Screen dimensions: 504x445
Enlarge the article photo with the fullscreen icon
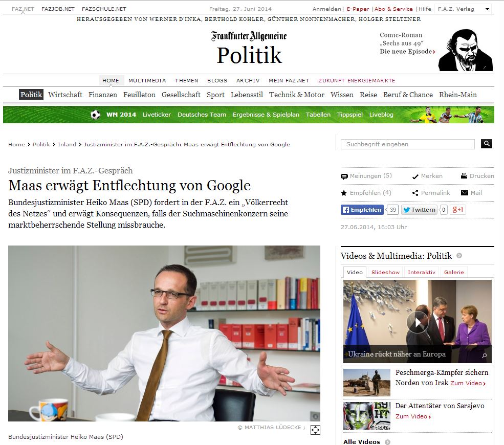[x=315, y=430]
